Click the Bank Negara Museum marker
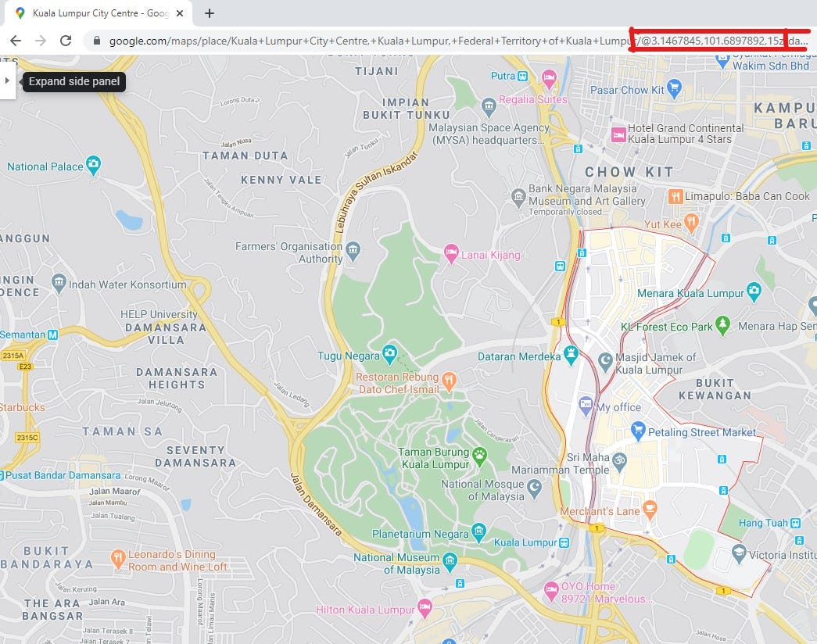 (x=518, y=198)
